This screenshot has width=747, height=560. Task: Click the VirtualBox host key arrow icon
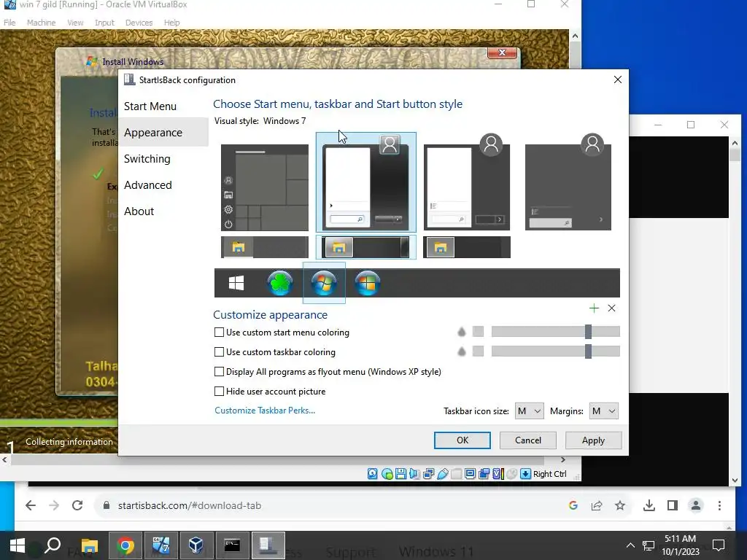[x=525, y=474]
